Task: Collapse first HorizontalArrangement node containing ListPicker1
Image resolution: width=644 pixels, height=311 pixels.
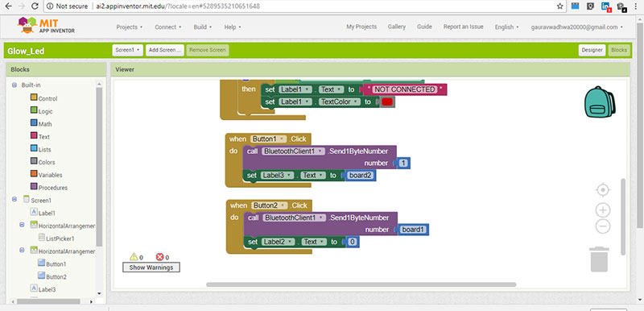Action: 22,225
